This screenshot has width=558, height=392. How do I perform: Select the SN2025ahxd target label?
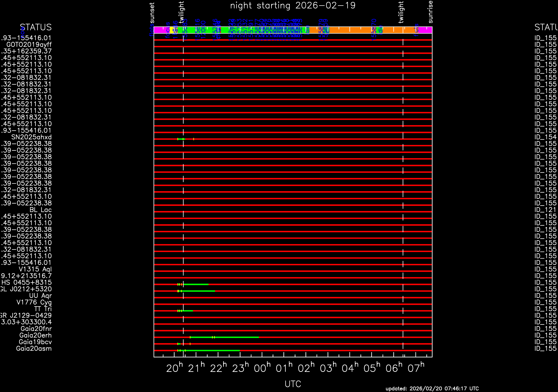(x=31, y=137)
